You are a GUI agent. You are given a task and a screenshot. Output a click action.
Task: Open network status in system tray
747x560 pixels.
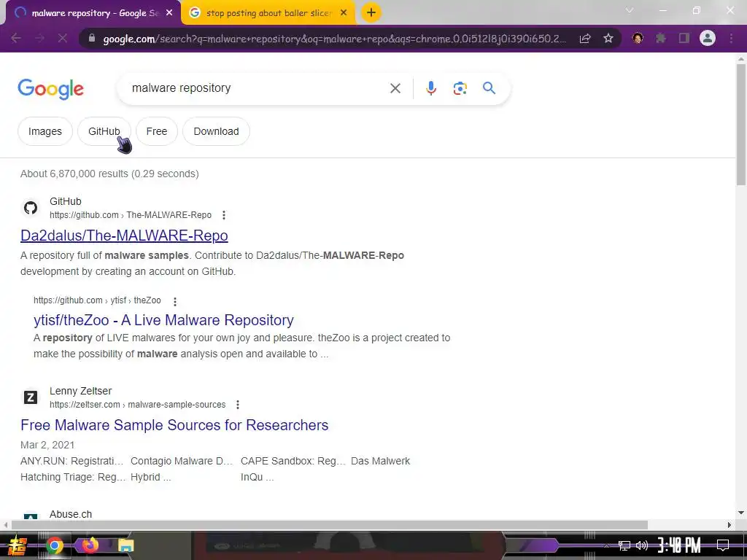tap(624, 545)
